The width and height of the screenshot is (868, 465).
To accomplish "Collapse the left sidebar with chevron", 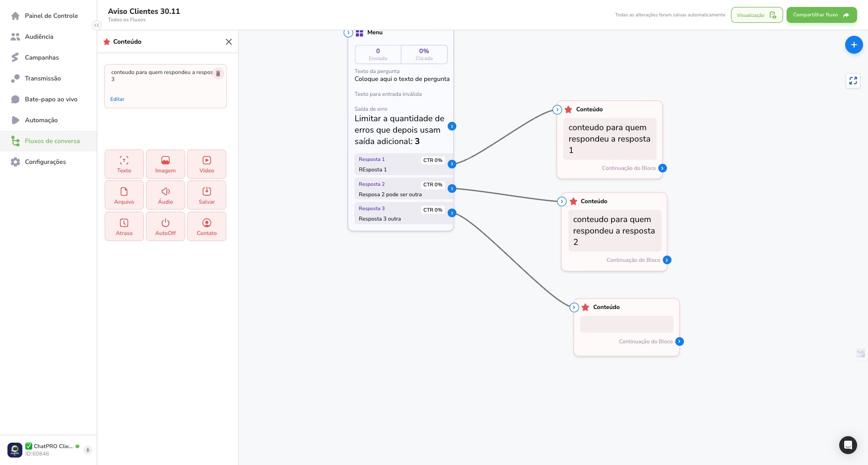I will pos(97,25).
